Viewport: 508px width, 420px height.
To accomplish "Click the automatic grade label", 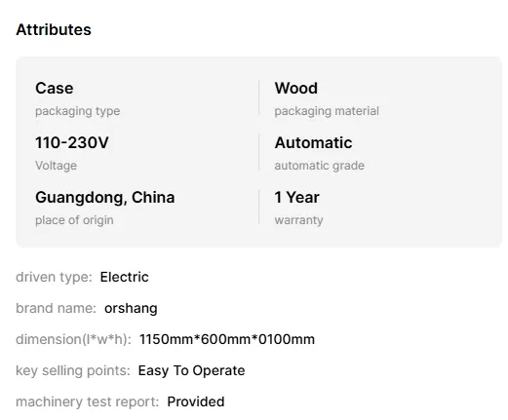I will (320, 166).
